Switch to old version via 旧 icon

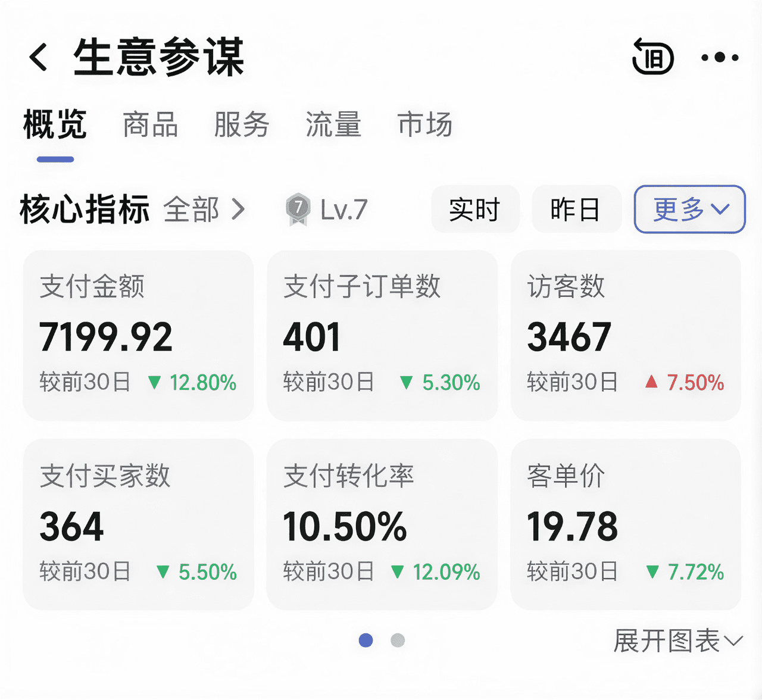tap(652, 57)
